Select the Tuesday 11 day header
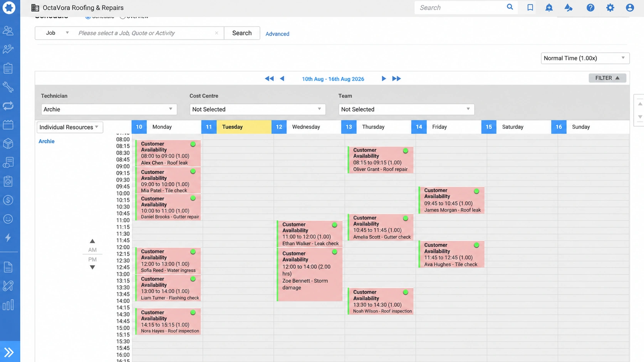Image resolution: width=644 pixels, height=362 pixels. 236,127
